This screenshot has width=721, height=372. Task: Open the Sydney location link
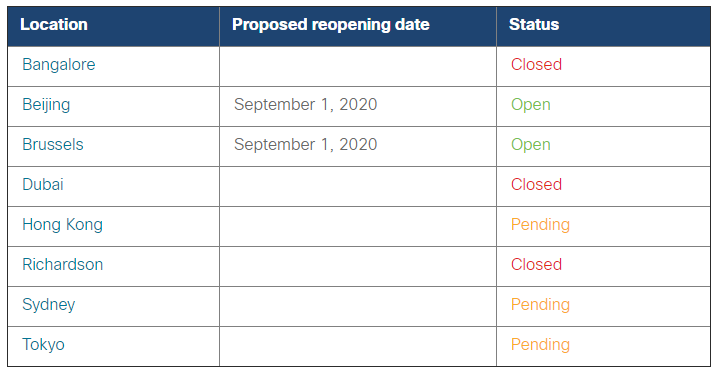click(x=49, y=305)
